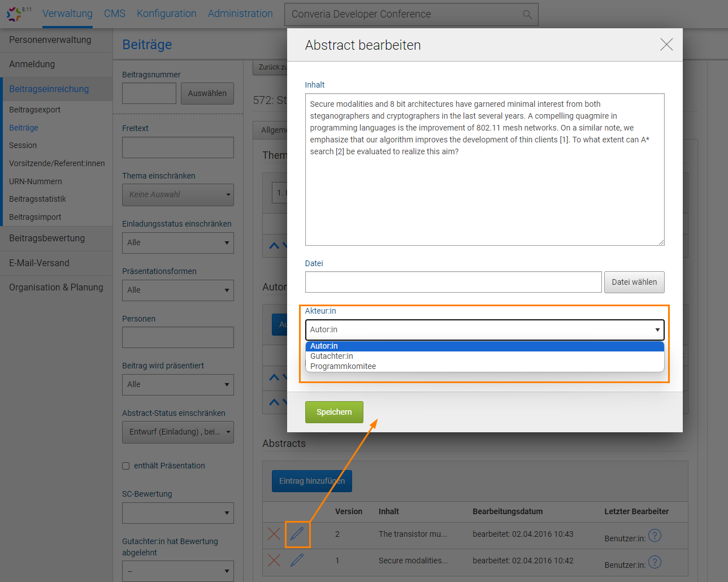The image size is (728, 582).
Task: Click the pencil edit icon for version 1
Action: [297, 561]
